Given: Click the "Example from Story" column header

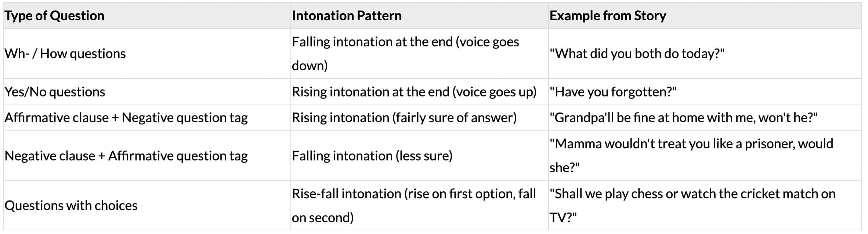Looking at the screenshot, I should pyautogui.click(x=608, y=16).
